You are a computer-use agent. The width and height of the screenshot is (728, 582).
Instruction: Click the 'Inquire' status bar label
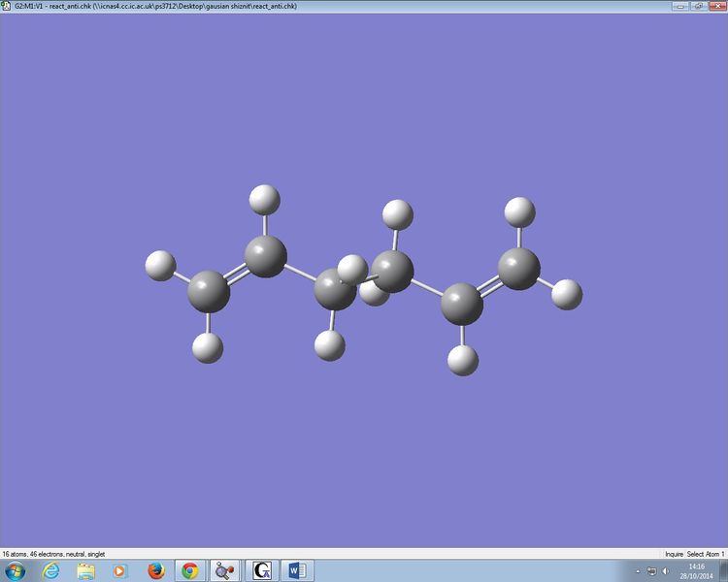click(x=674, y=554)
